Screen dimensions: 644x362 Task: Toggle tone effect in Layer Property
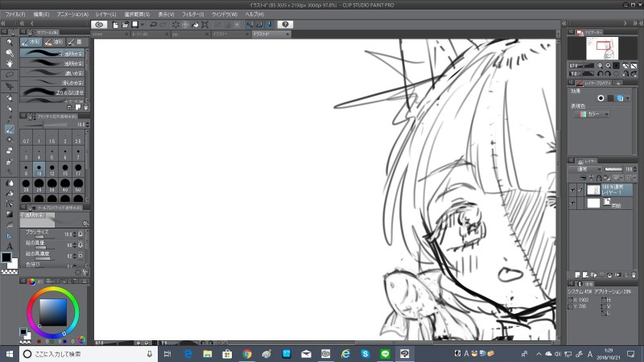point(611,98)
